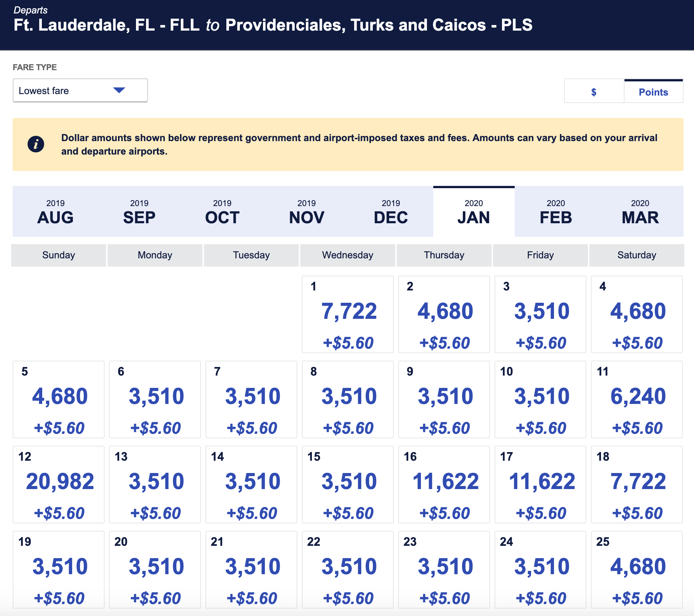Select the AUG 2019 month tab
The image size is (694, 616).
pyautogui.click(x=55, y=212)
